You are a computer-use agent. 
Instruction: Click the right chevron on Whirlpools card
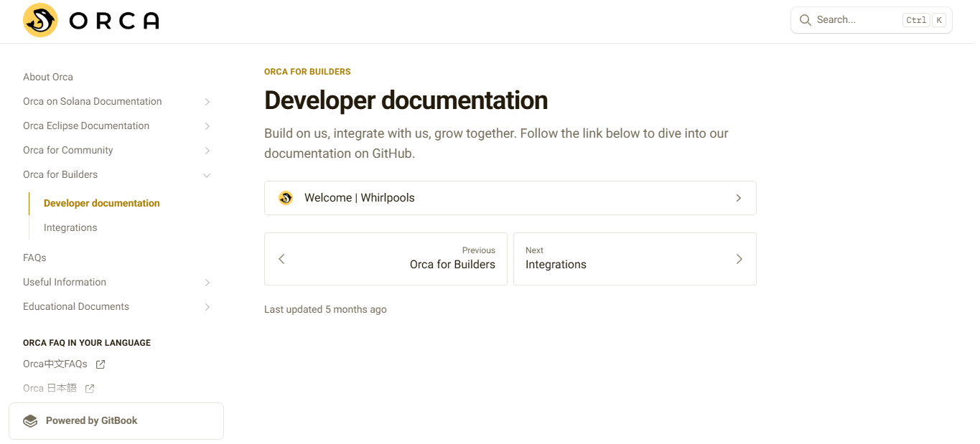click(x=739, y=198)
